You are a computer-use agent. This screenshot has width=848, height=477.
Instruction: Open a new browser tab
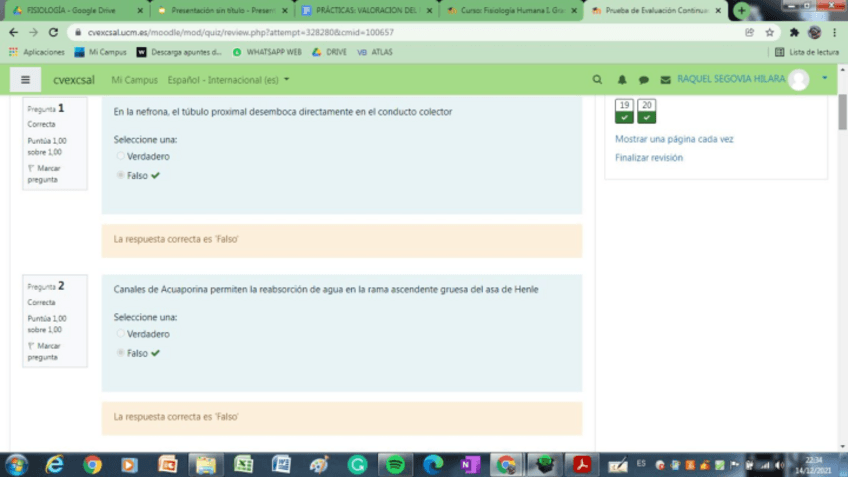tap(741, 10)
